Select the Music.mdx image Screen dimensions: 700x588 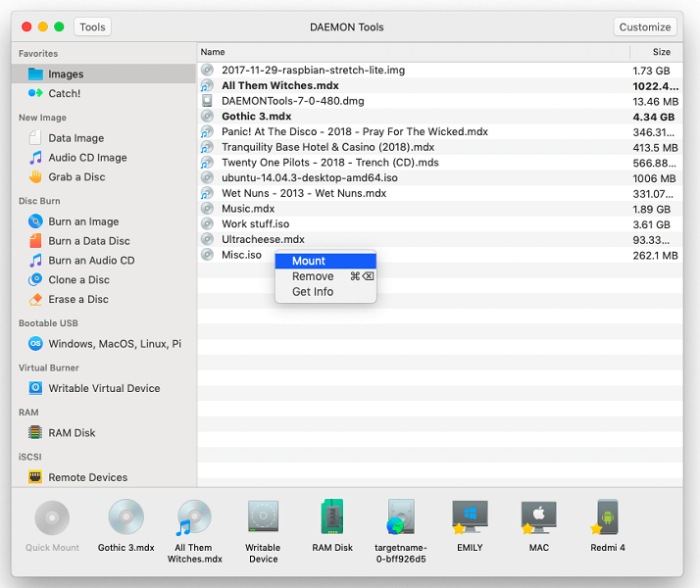(440, 209)
